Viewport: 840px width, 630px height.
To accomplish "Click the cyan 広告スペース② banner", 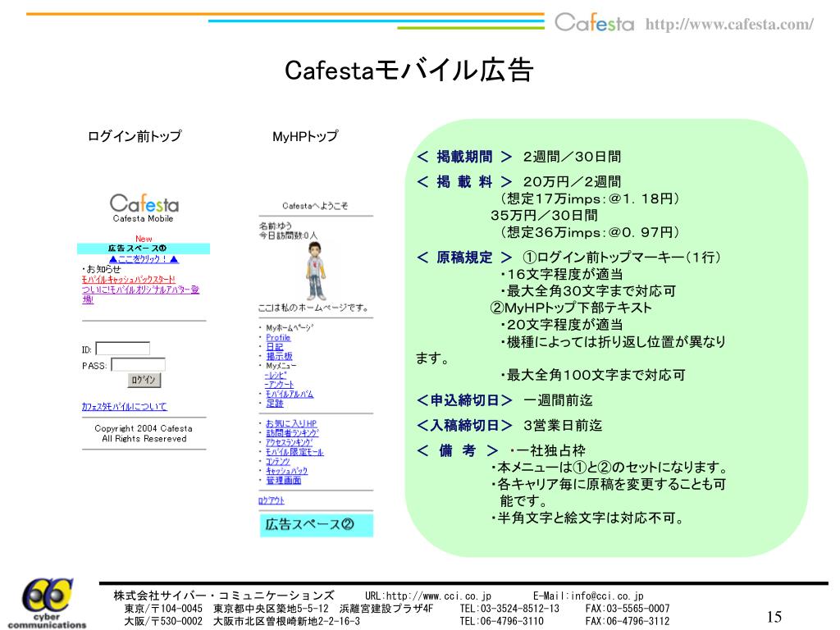I will (x=316, y=524).
